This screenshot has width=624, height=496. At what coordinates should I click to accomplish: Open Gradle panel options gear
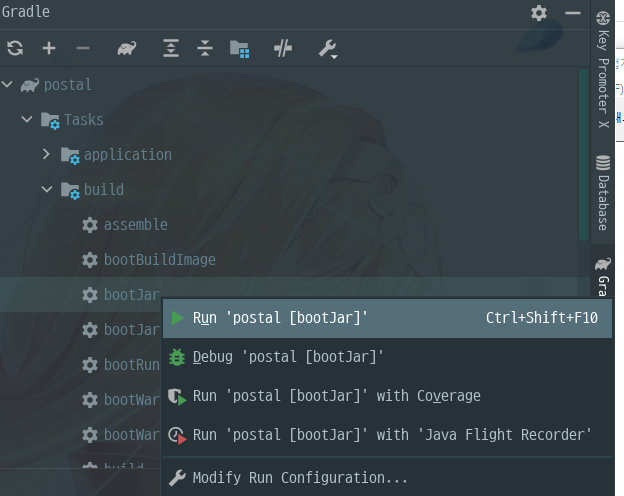coord(539,13)
